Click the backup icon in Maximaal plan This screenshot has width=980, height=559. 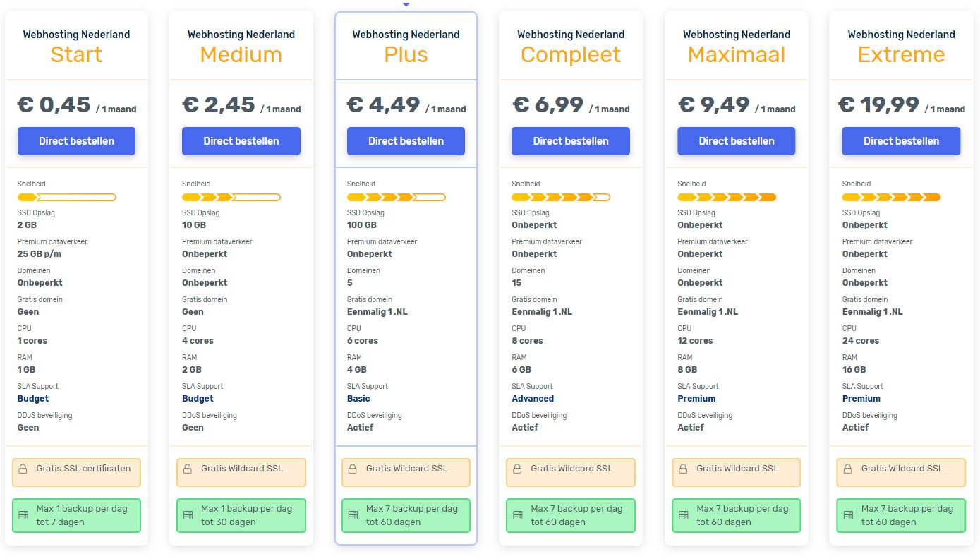coord(683,516)
